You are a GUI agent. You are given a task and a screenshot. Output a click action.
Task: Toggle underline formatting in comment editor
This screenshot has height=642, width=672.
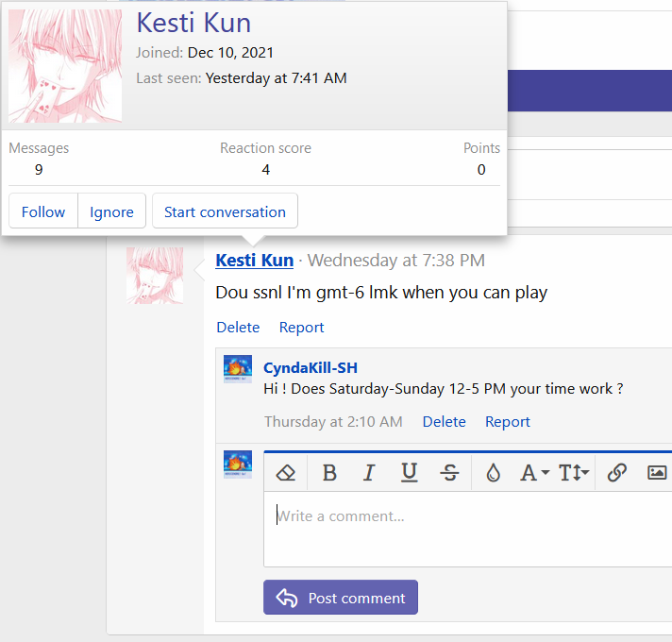[409, 473]
